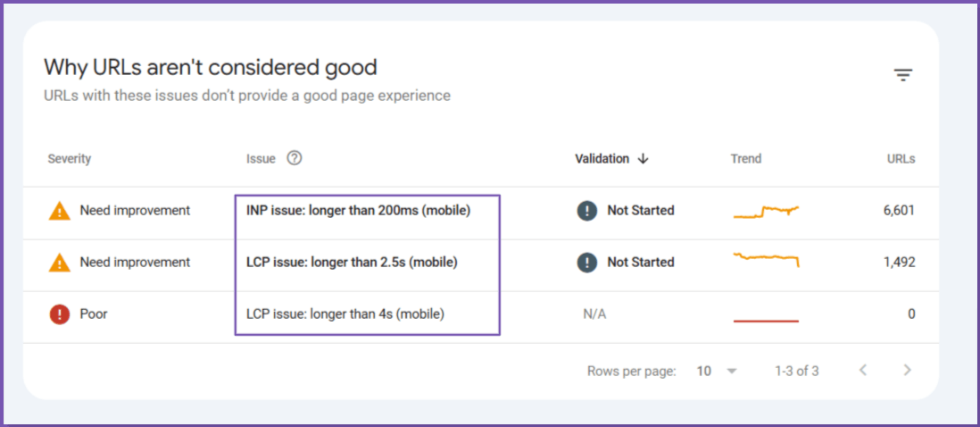Click the LCP 2.5s trend sparkline
This screenshot has height=427, width=980.
click(766, 259)
